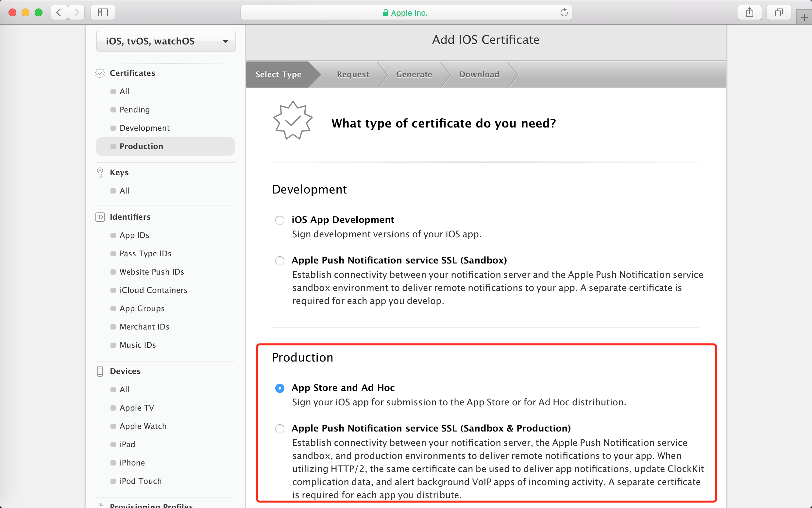This screenshot has height=508, width=812.
Task: Open Apple TV devices list
Action: pyautogui.click(x=137, y=408)
